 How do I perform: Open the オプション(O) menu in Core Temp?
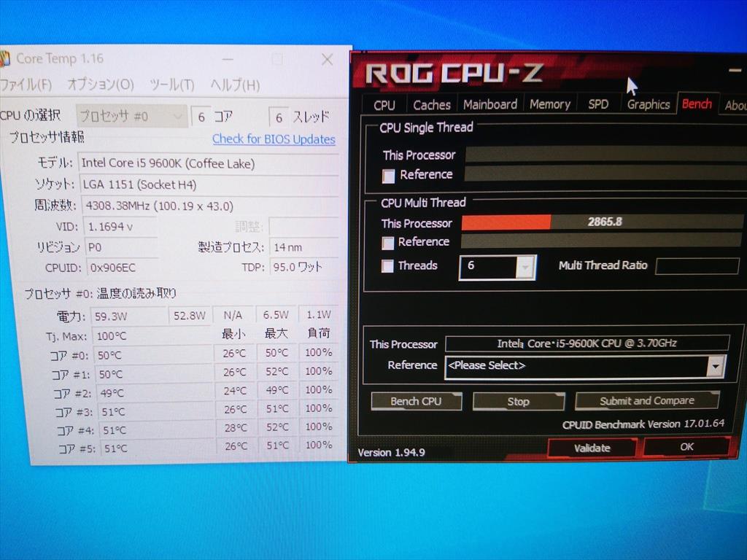[101, 85]
